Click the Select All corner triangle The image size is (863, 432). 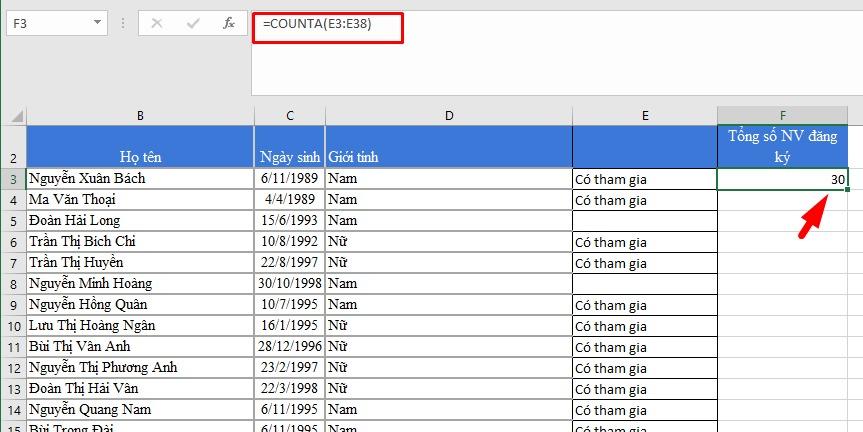click(14, 116)
